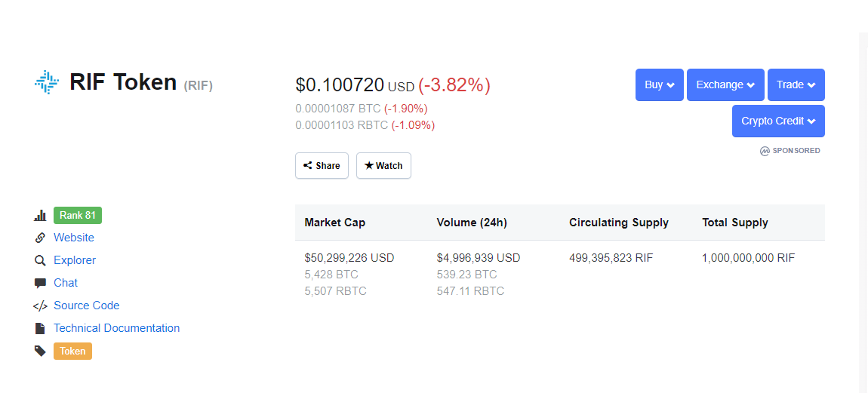
Task: Click the chat speech bubble icon
Action: (x=40, y=283)
